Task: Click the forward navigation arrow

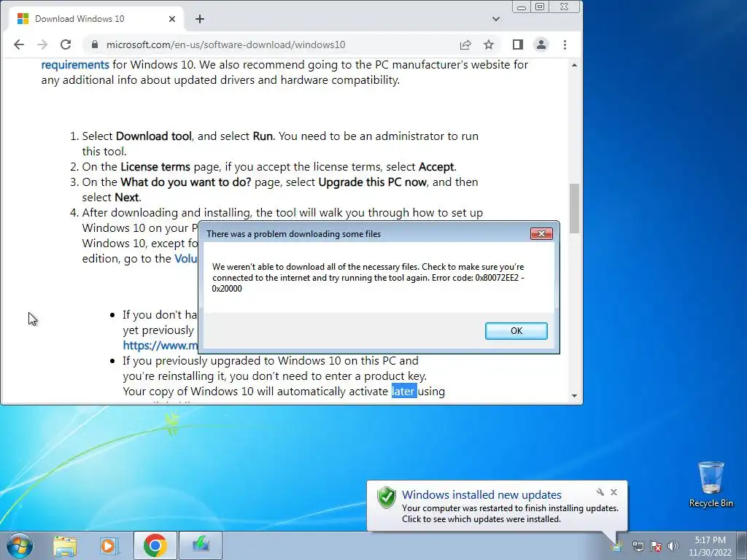Action: coord(42,44)
